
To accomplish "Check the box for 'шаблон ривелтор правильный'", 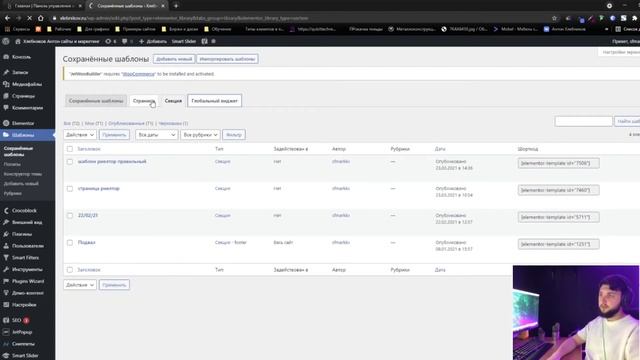I will point(70,162).
